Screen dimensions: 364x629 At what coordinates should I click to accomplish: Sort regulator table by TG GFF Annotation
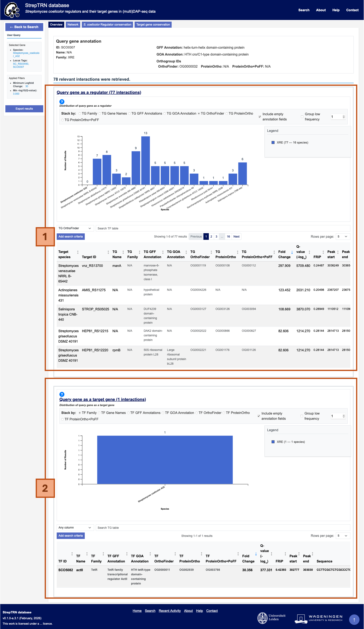(x=163, y=252)
